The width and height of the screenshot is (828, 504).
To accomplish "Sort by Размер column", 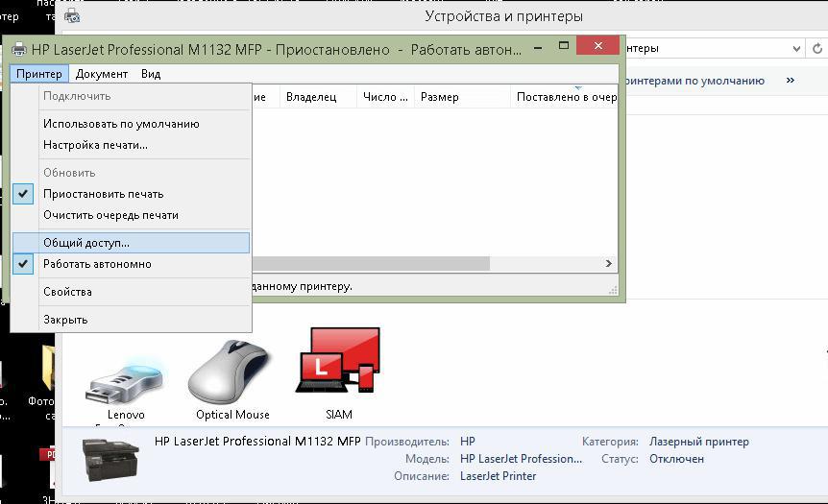I will (x=462, y=97).
